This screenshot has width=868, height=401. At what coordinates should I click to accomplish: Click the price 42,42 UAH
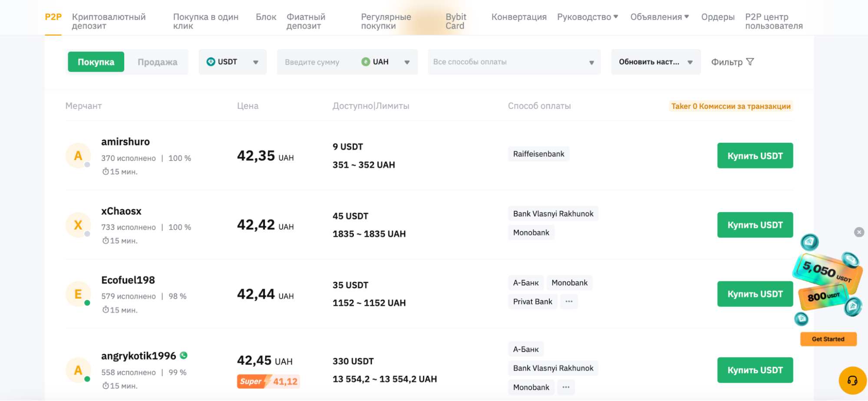point(265,225)
